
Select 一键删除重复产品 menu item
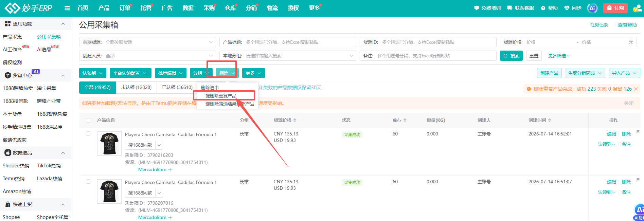pos(218,96)
